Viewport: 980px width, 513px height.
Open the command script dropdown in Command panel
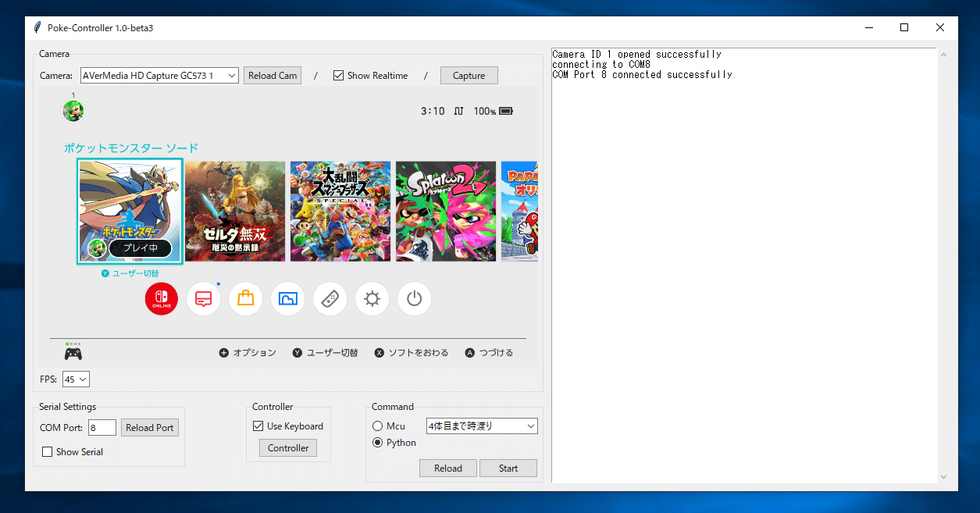tap(482, 426)
